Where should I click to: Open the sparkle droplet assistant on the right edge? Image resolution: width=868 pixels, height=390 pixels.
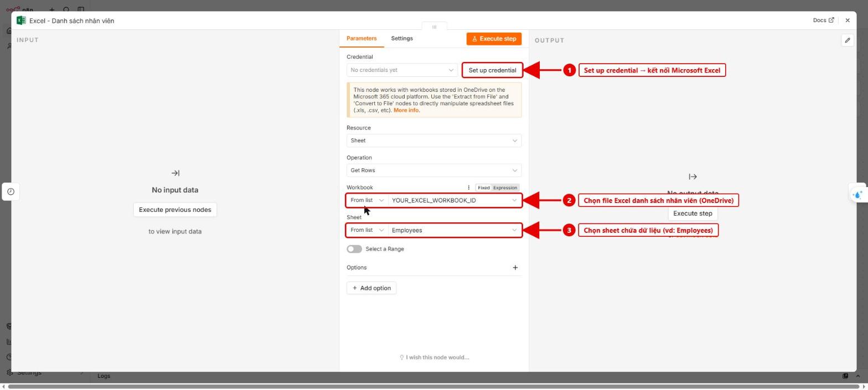pos(858,194)
